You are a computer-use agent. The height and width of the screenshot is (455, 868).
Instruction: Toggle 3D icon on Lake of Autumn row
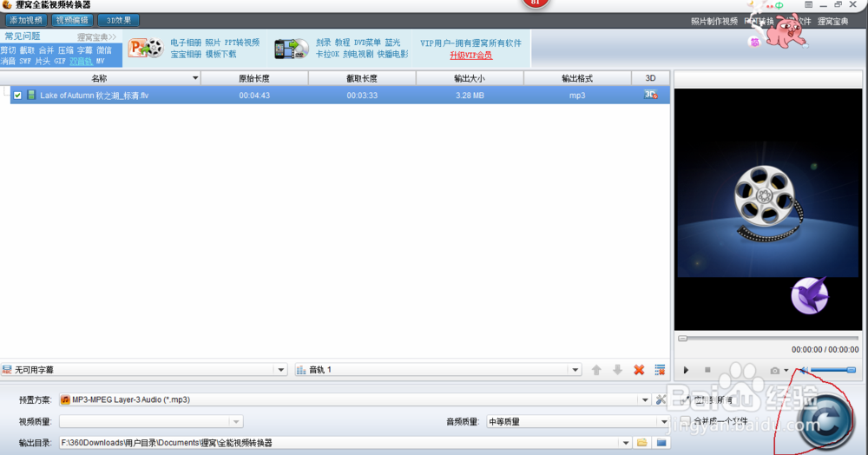[650, 96]
